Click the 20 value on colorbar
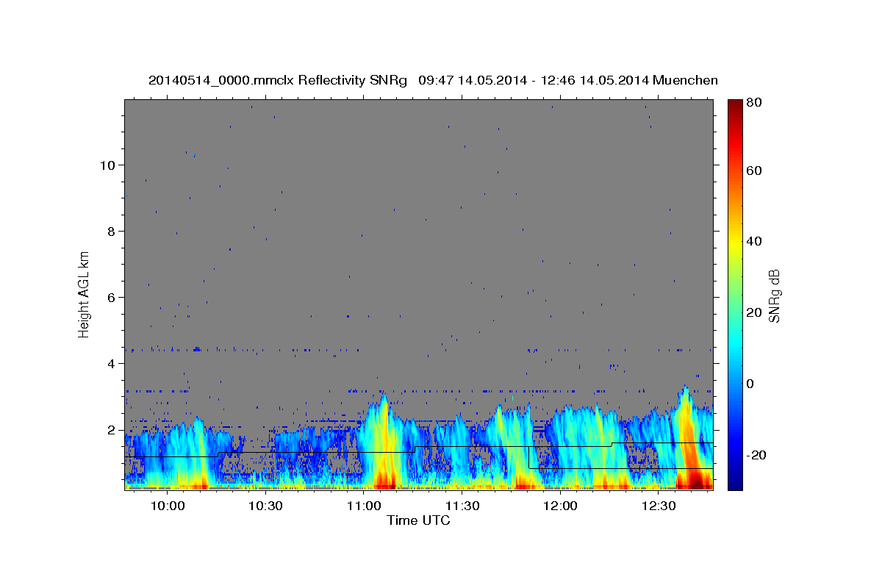The image size is (882, 588). 753,312
